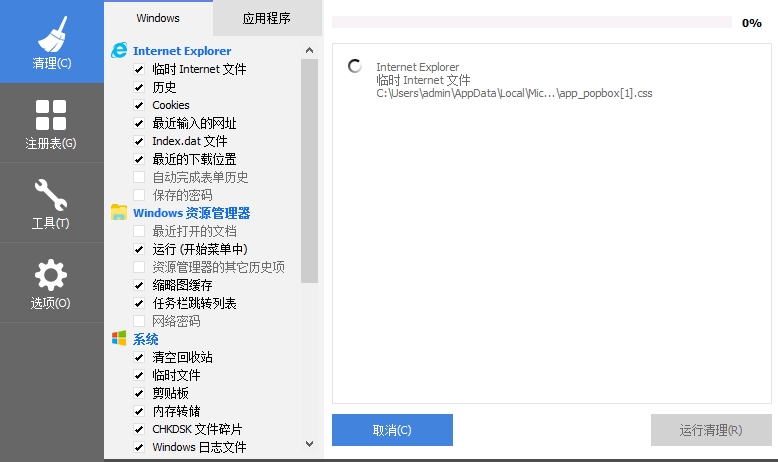Toggle CHKDSK 文件碎片 checkbox
The image size is (778, 462).
pyautogui.click(x=139, y=429)
